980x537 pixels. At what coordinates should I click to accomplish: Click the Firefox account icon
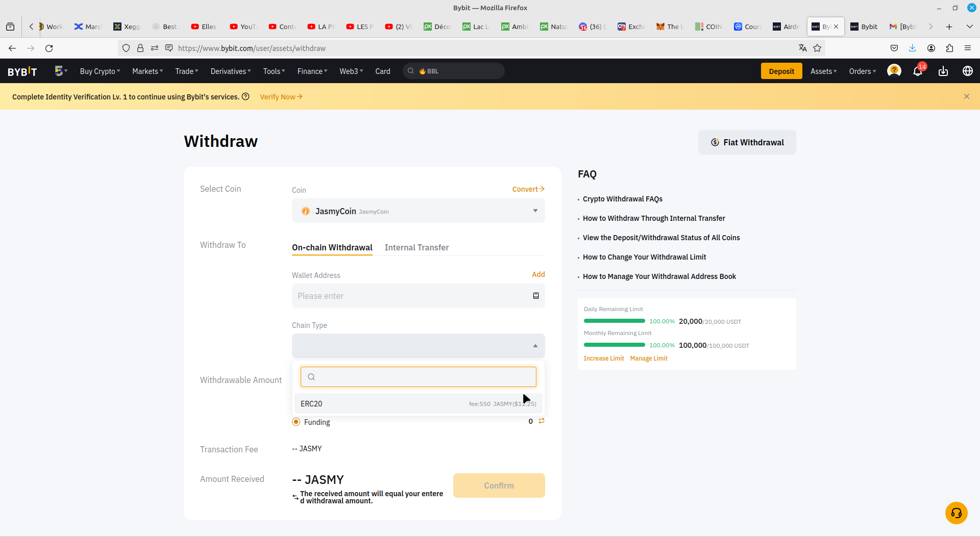931,48
